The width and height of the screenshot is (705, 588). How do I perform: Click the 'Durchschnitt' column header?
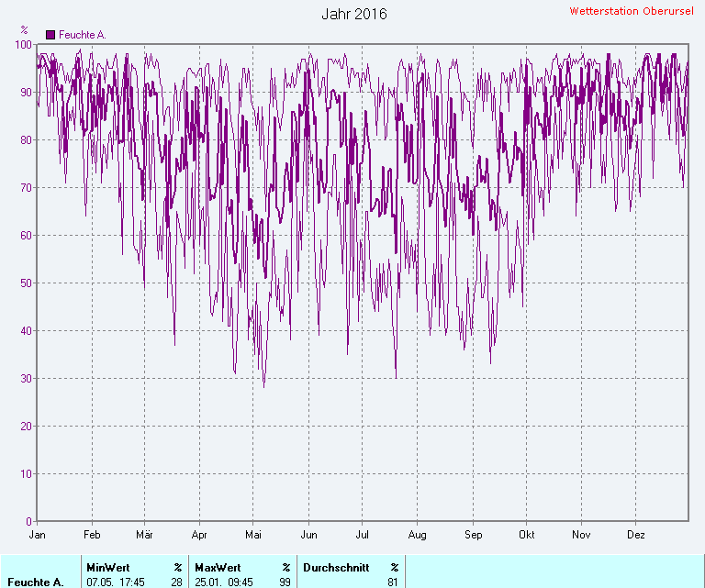pos(336,567)
